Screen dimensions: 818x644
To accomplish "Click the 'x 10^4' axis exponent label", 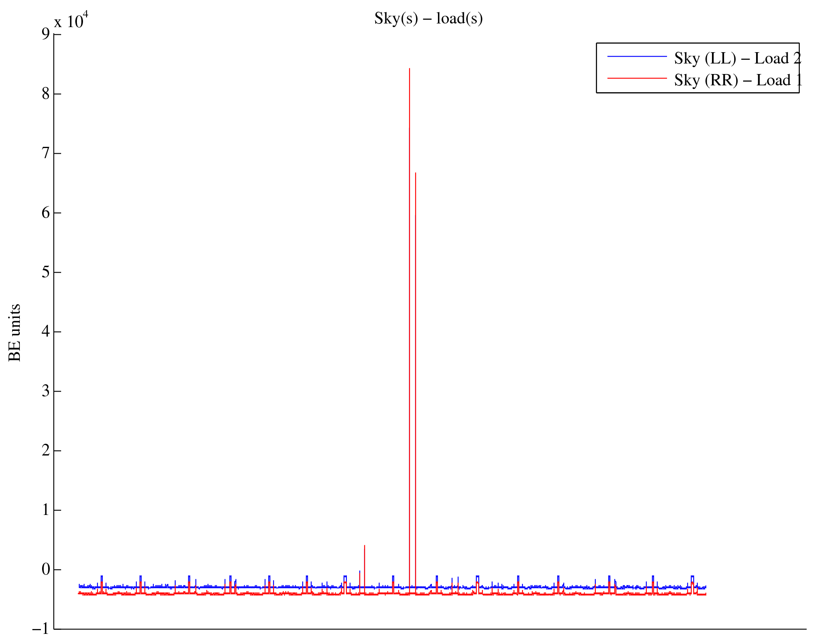I will click(x=71, y=21).
